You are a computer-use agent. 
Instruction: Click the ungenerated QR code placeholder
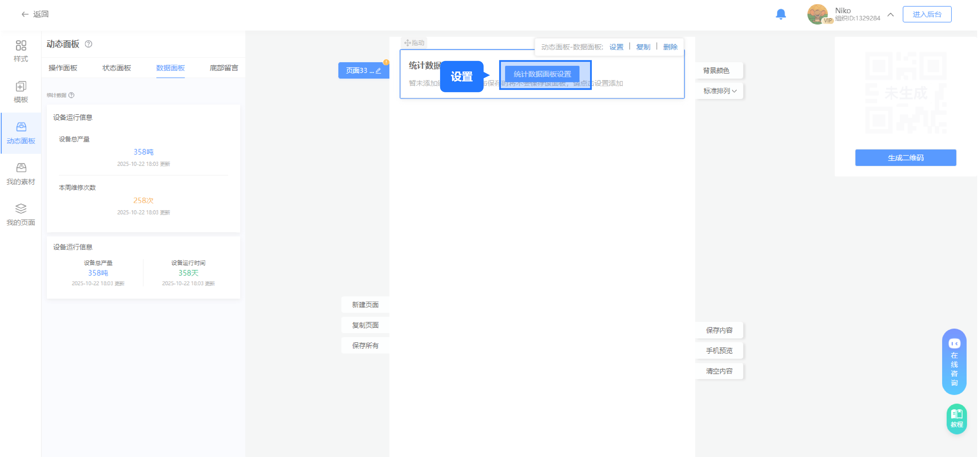click(x=906, y=93)
